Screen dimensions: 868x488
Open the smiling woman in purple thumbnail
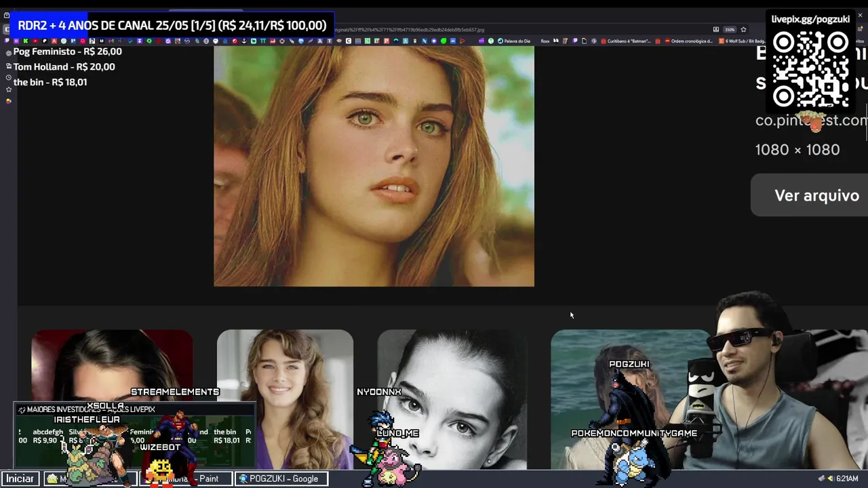[x=285, y=399]
